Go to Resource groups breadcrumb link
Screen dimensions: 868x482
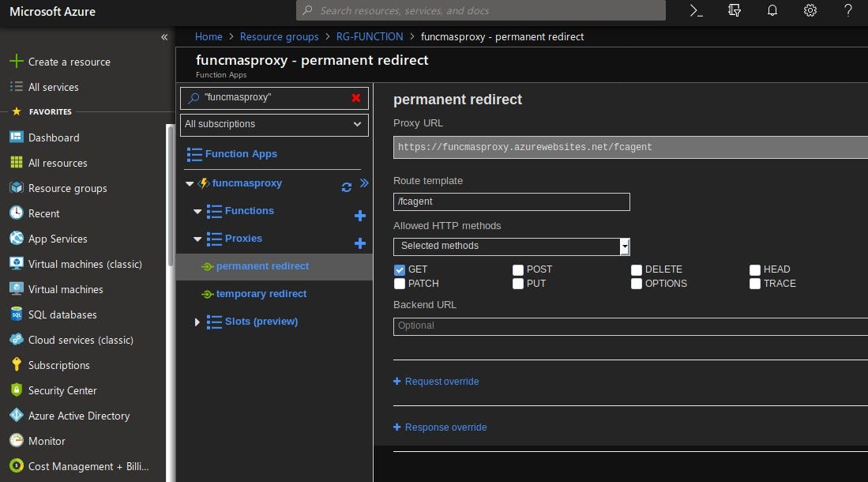pyautogui.click(x=279, y=36)
